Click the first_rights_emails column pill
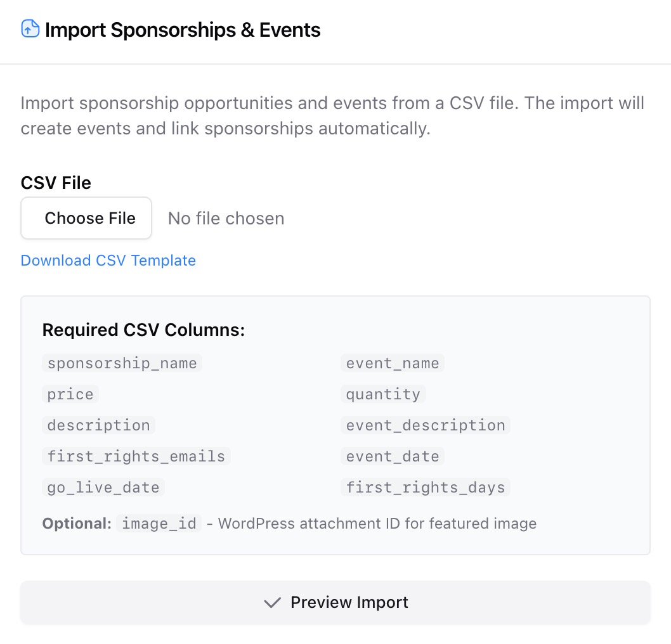This screenshot has height=644, width=671. pos(136,456)
